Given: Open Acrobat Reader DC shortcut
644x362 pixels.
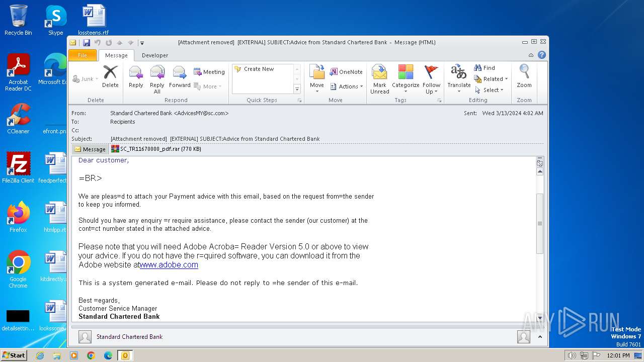Looking at the screenshot, I should 18,72.
